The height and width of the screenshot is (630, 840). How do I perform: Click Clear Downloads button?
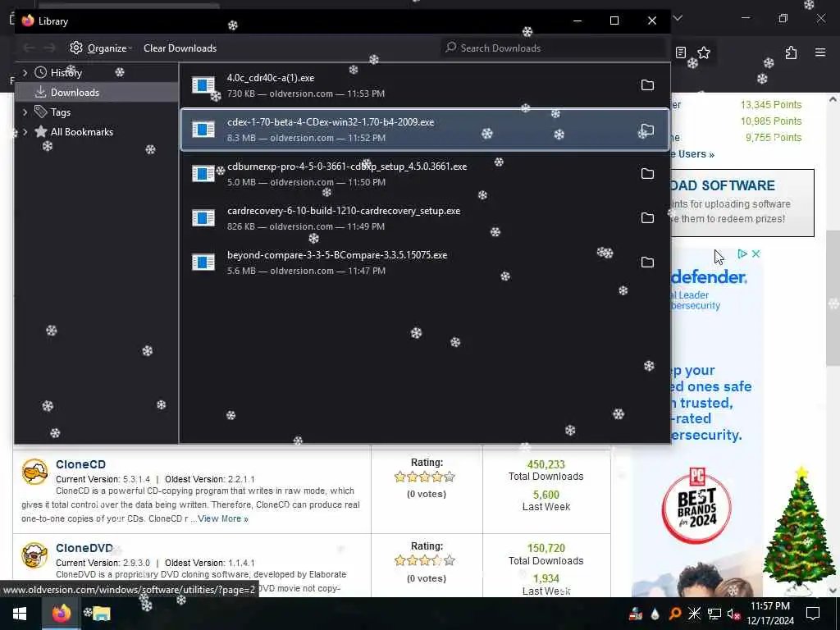(x=180, y=48)
